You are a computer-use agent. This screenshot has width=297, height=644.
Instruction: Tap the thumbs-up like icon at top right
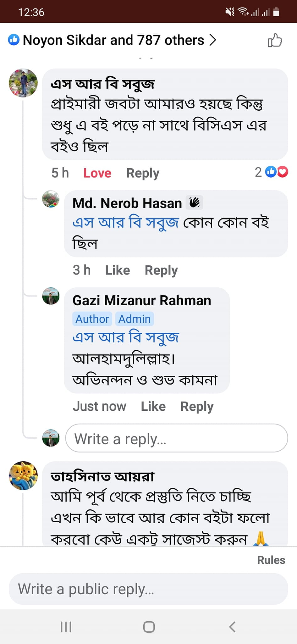pyautogui.click(x=275, y=40)
